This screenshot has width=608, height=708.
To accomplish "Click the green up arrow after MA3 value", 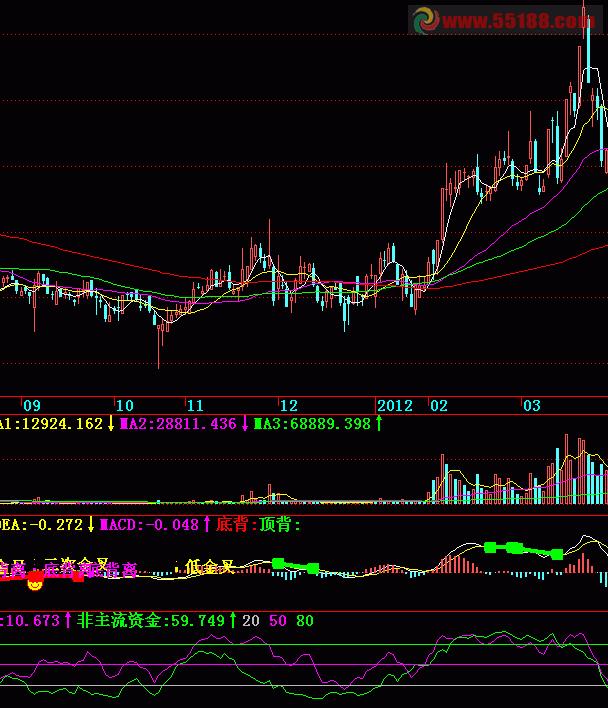I will pyautogui.click(x=379, y=423).
